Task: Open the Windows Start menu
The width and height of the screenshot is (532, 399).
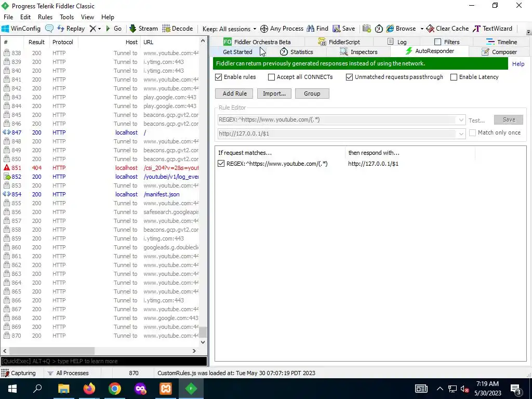Action: pos(12,389)
